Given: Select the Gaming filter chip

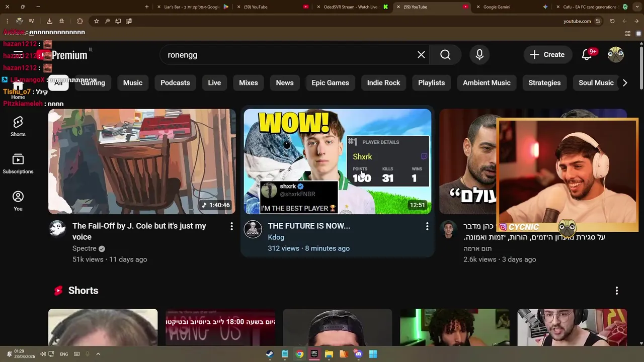Looking at the screenshot, I should click(x=93, y=83).
